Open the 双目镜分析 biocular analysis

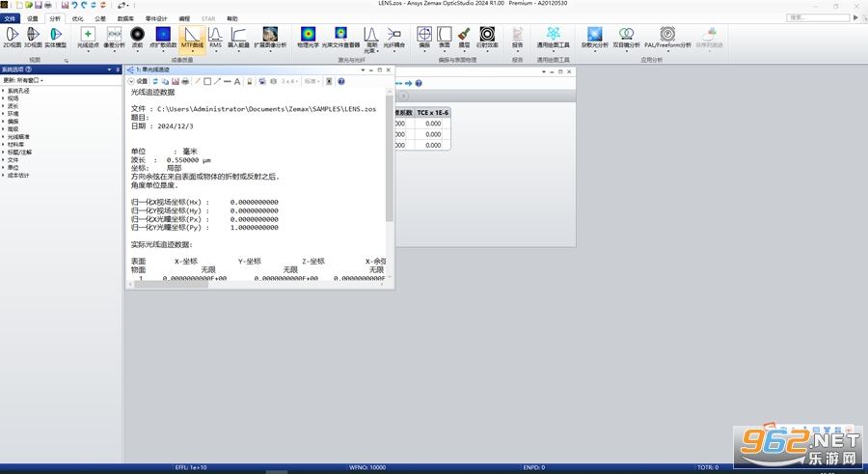(x=626, y=39)
